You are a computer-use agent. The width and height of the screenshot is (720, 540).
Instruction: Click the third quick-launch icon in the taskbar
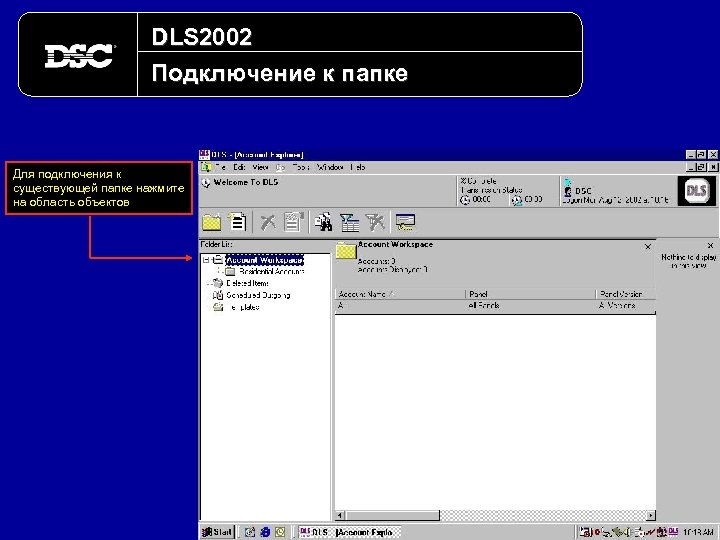click(280, 532)
